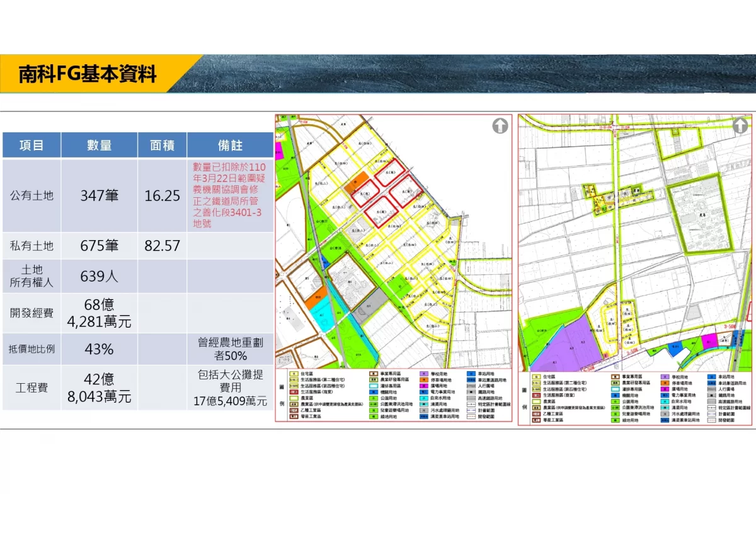
Task: Click the orange 停車場用地 swatch in left map legend
Action: (x=425, y=380)
